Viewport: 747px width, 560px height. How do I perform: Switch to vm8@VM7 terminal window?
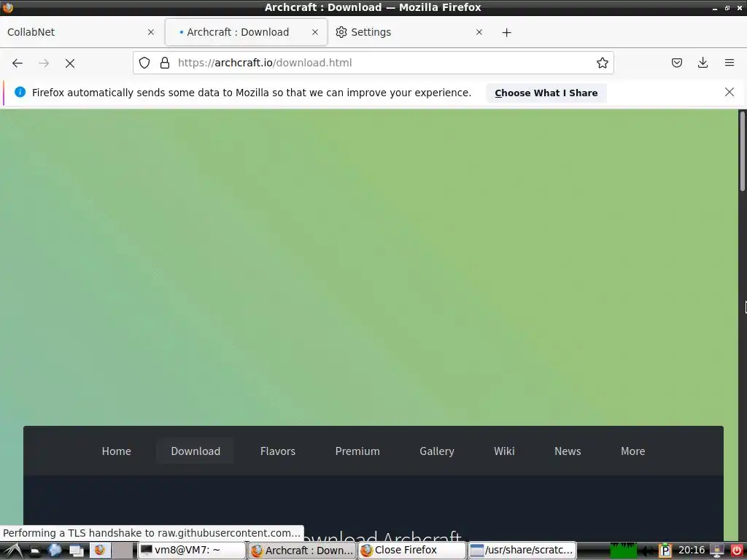click(192, 550)
